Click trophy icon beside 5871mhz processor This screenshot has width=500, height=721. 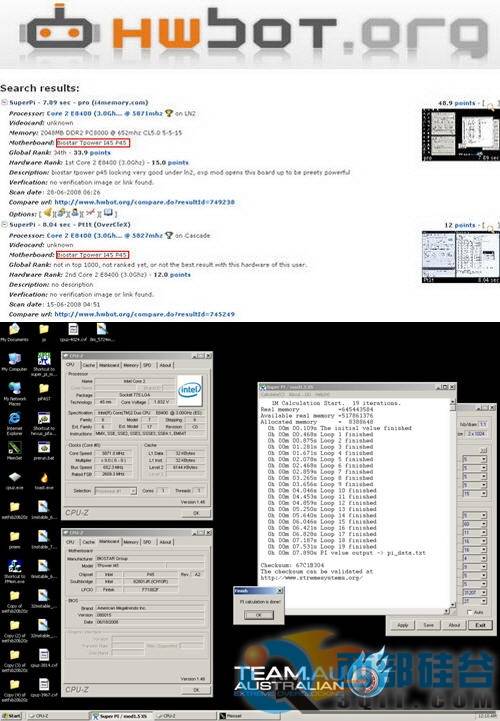169,113
